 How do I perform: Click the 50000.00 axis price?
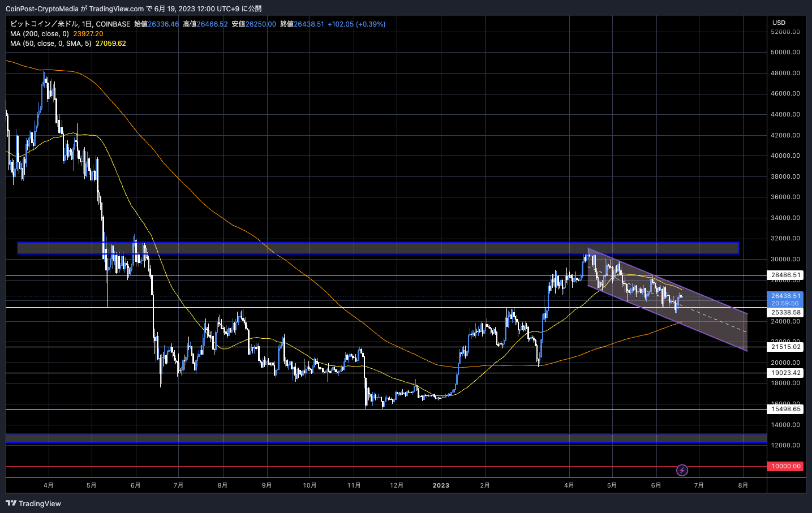785,52
